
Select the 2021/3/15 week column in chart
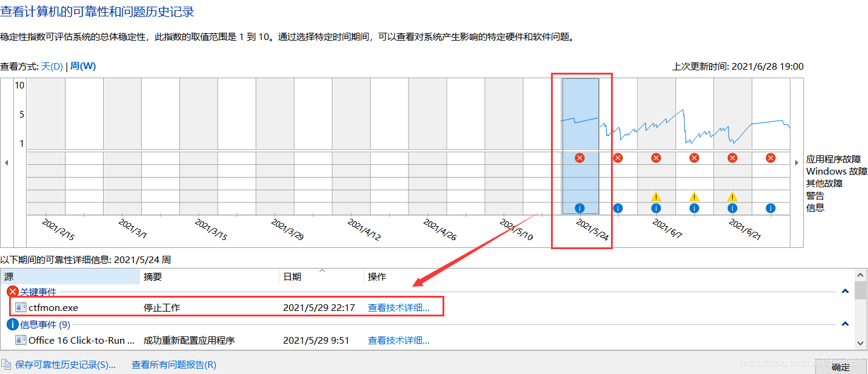point(199,145)
